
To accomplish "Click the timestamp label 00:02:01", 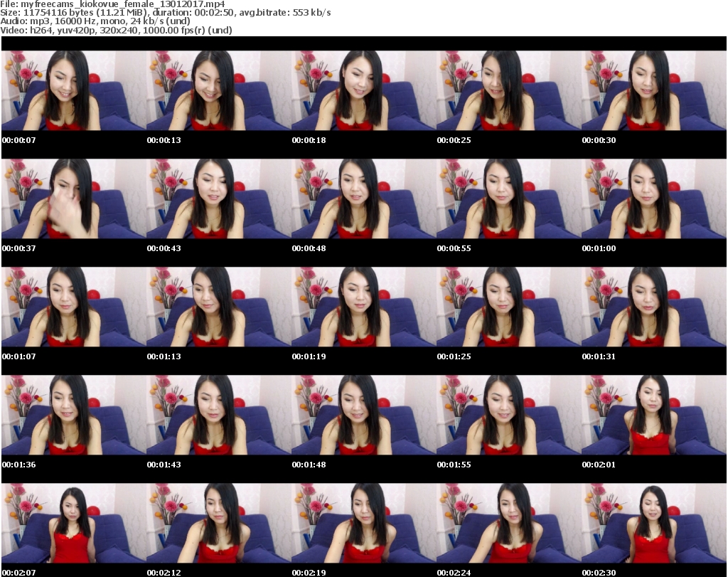I will pyautogui.click(x=599, y=465).
